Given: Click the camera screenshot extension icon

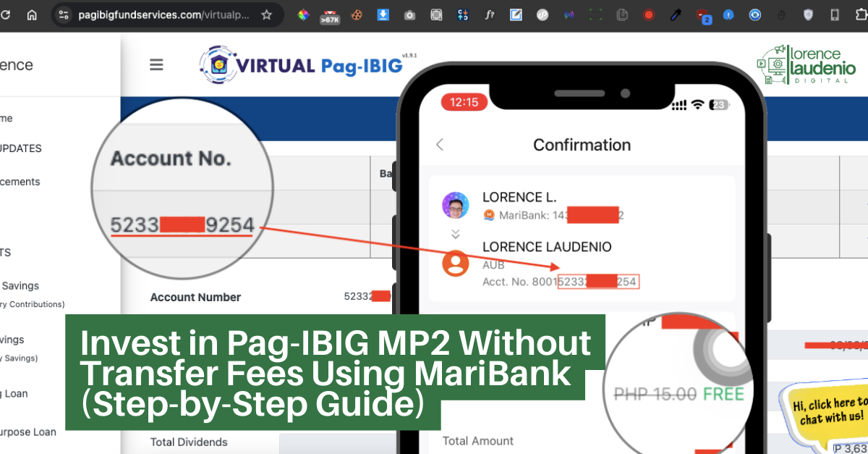Looking at the screenshot, I should click(409, 14).
